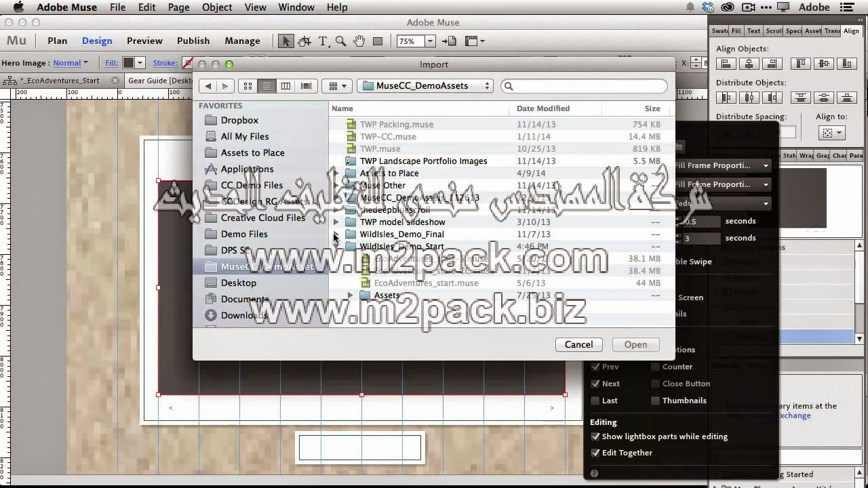Click Distribute right edges icon
The height and width of the screenshot is (488, 868).
click(772, 98)
